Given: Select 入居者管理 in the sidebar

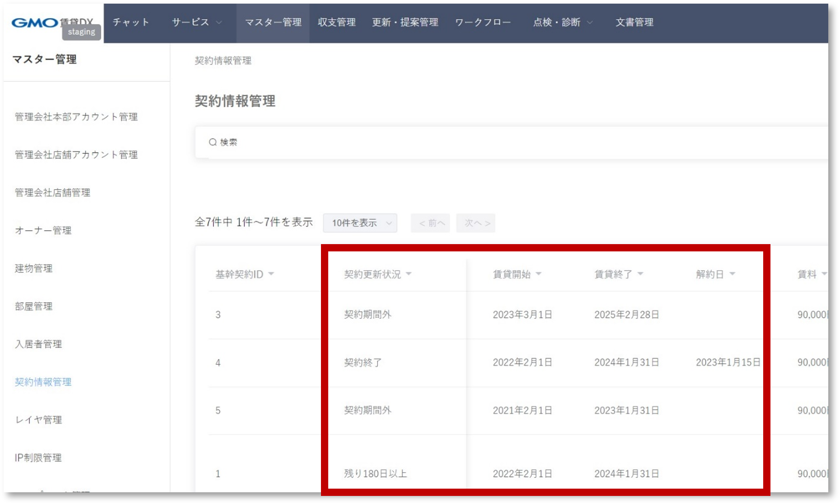Looking at the screenshot, I should point(38,344).
